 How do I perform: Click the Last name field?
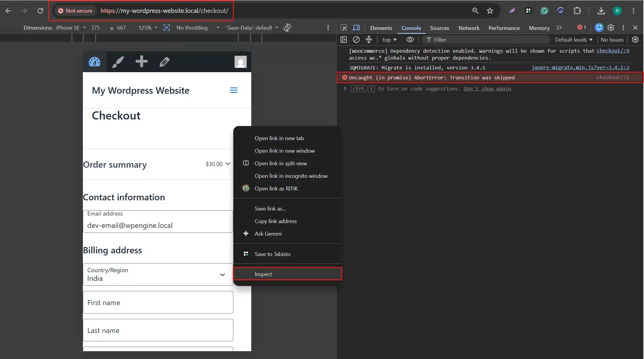tap(158, 330)
